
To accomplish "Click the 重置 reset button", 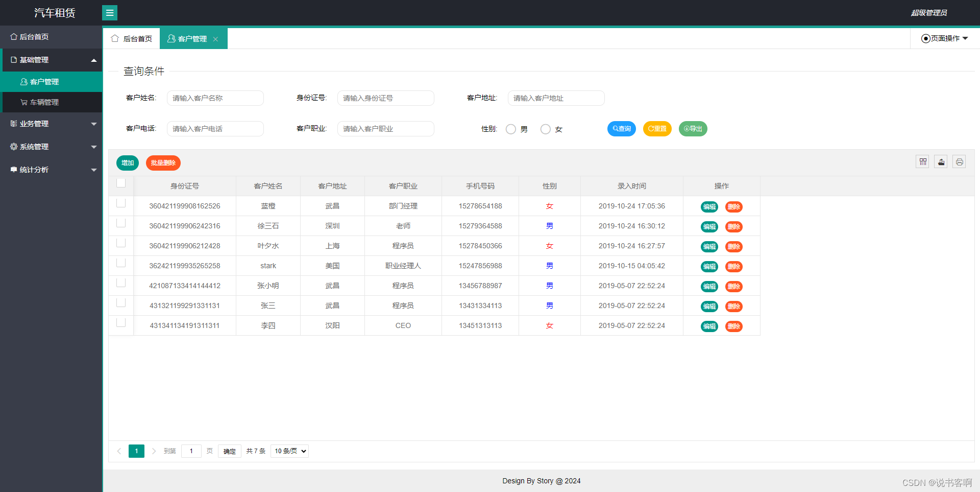I will tap(657, 129).
